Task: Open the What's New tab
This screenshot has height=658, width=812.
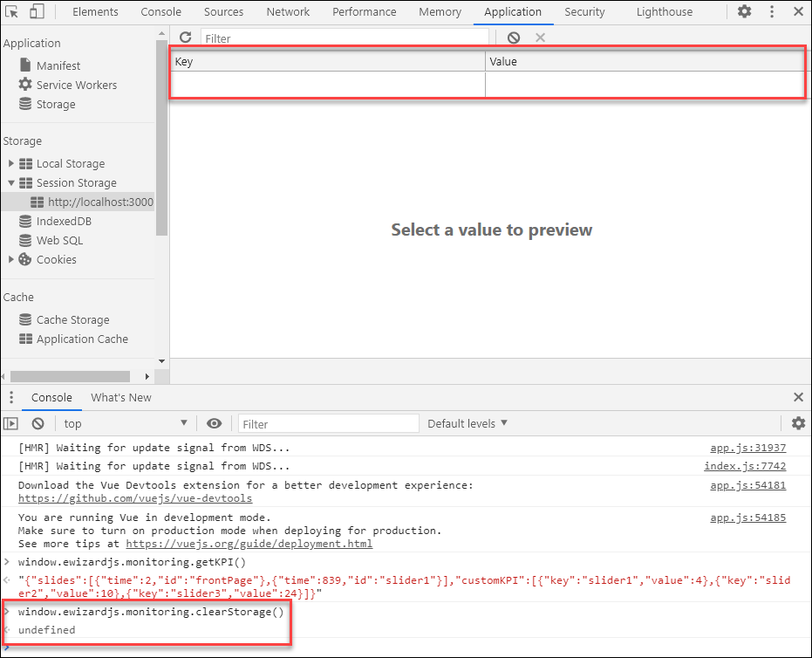Action: click(120, 397)
